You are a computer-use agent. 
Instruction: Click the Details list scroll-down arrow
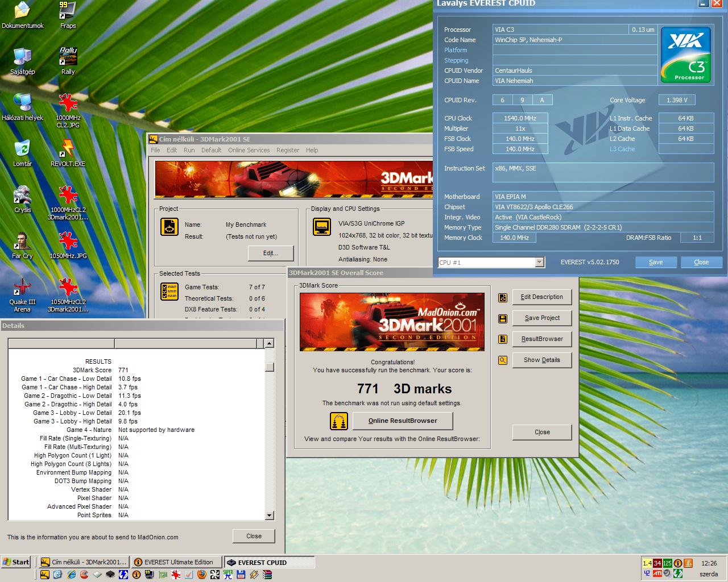tap(270, 516)
